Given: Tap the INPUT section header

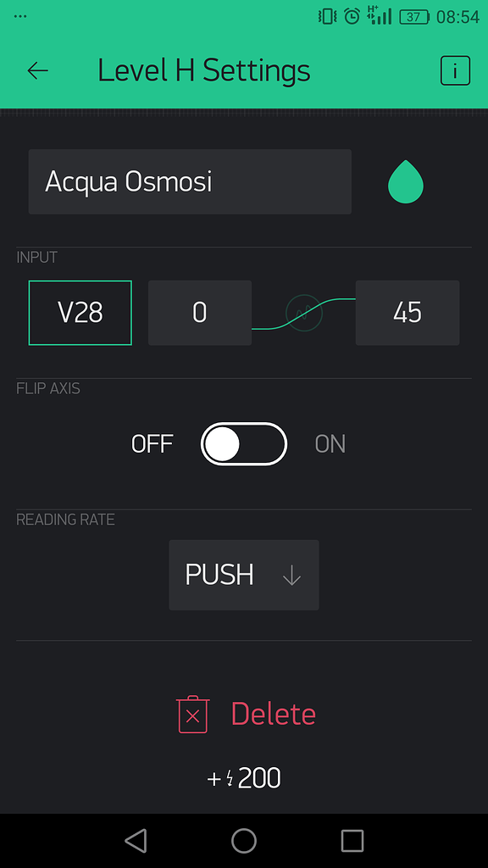Looking at the screenshot, I should click(x=36, y=257).
